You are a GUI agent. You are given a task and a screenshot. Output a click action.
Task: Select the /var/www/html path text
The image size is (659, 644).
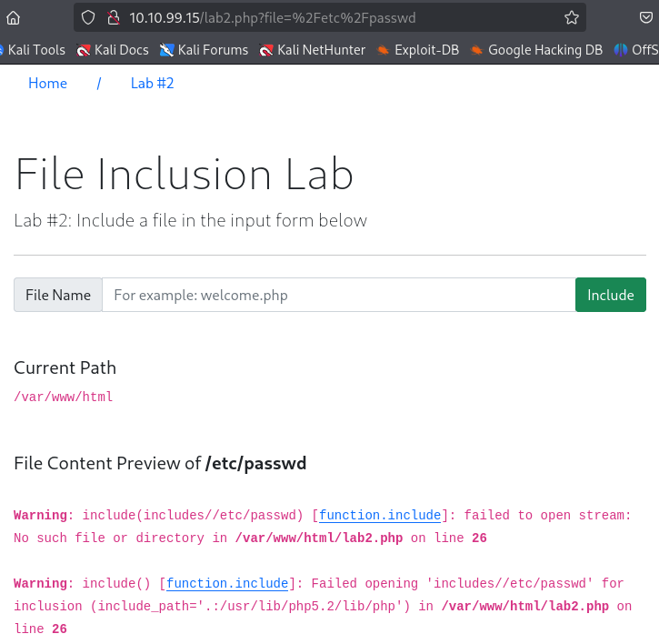[x=64, y=397]
